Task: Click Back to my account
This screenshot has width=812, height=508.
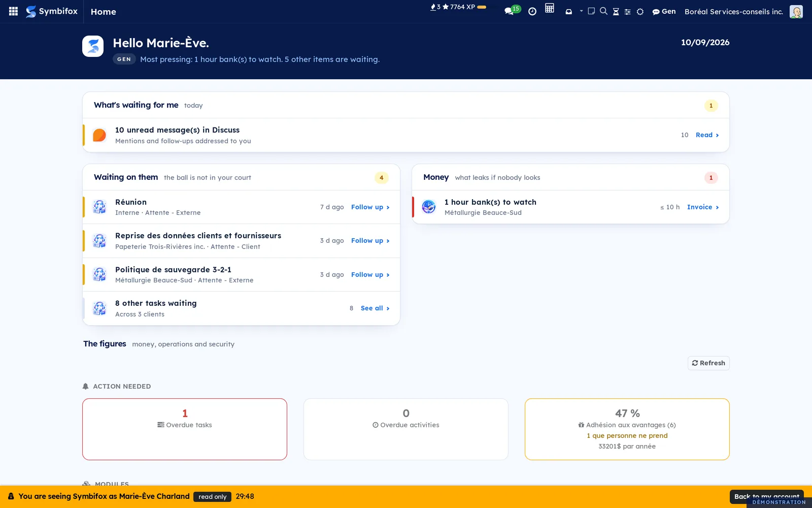Action: point(766,496)
